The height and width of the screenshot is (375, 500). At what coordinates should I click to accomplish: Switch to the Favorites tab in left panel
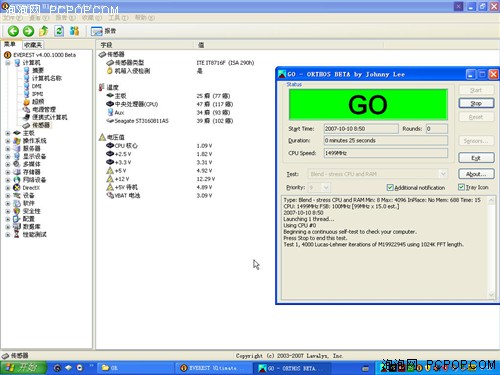[x=33, y=45]
